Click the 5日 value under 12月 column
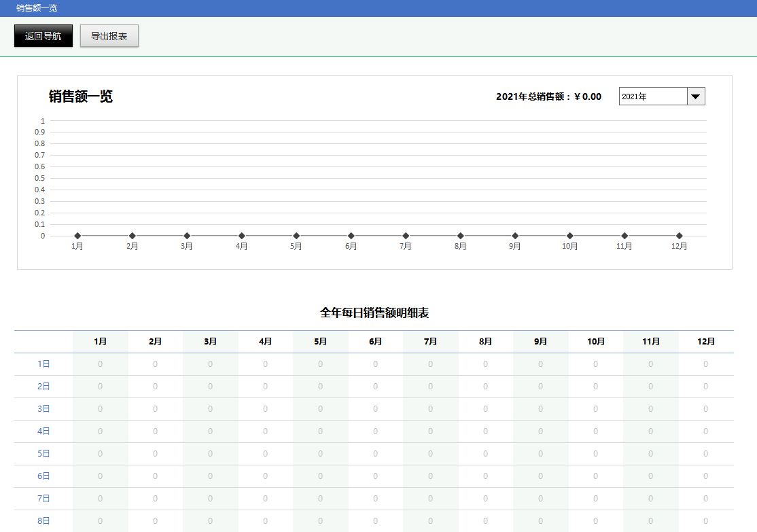This screenshot has width=757, height=532. (706, 454)
